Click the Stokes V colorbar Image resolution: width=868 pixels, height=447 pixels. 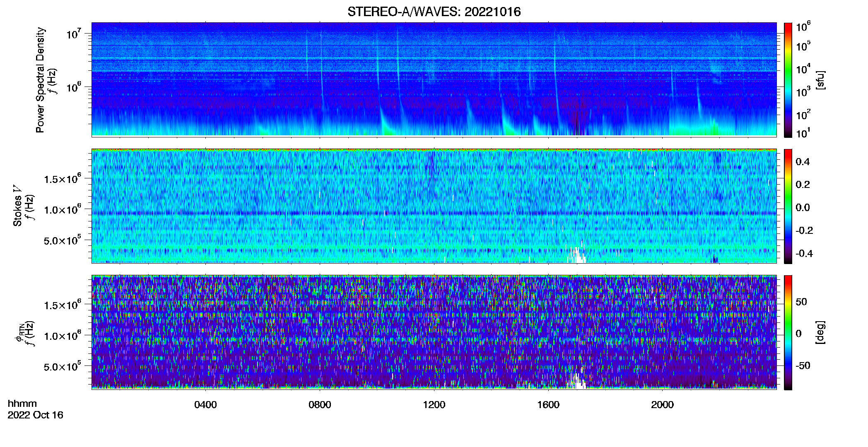(x=788, y=206)
